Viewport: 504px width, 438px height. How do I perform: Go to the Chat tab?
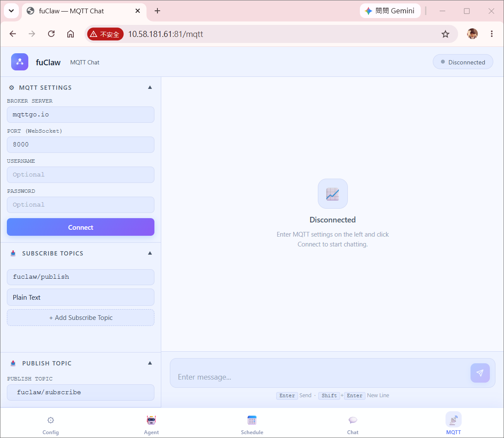353,426
